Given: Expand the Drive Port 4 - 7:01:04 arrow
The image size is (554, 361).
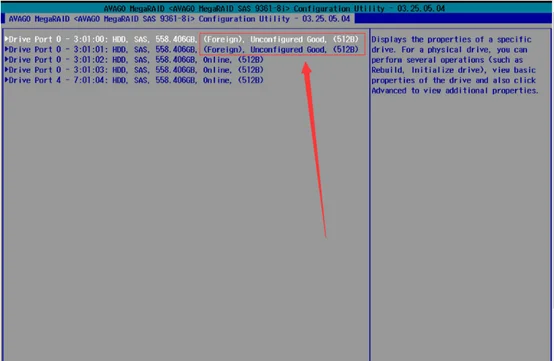Looking at the screenshot, I should coord(6,80).
